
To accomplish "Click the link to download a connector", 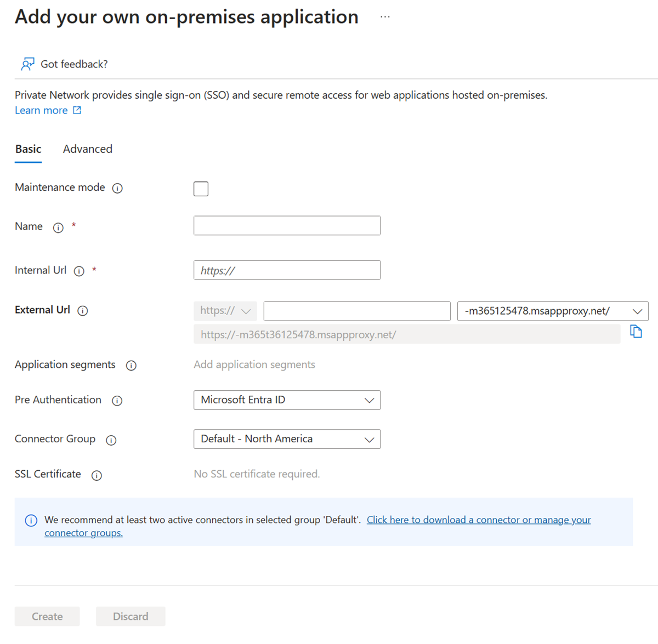I will point(478,520).
